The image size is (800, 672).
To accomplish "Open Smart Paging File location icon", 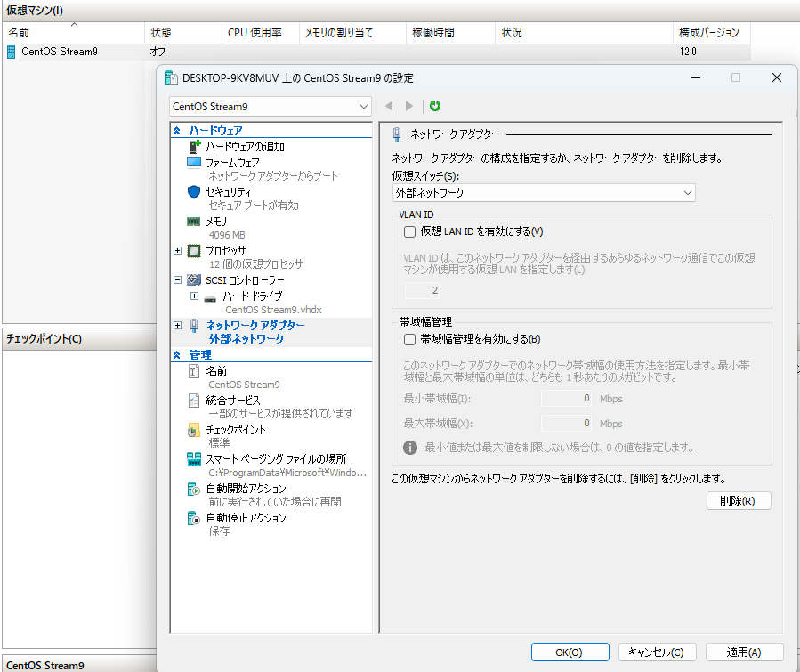I will 194,459.
